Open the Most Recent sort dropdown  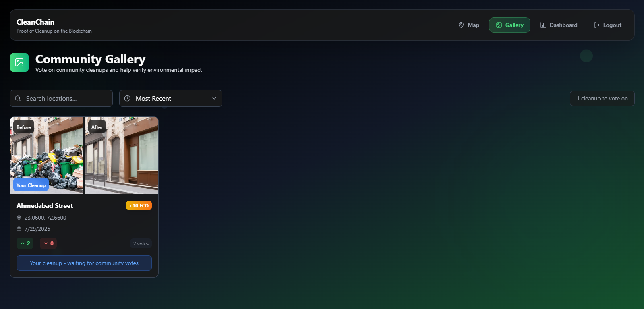171,98
